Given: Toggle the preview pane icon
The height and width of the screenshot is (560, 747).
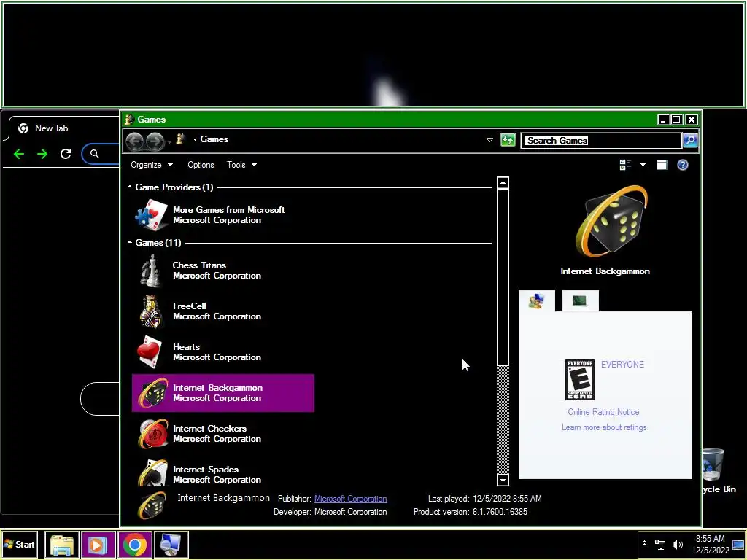Looking at the screenshot, I should [x=662, y=165].
